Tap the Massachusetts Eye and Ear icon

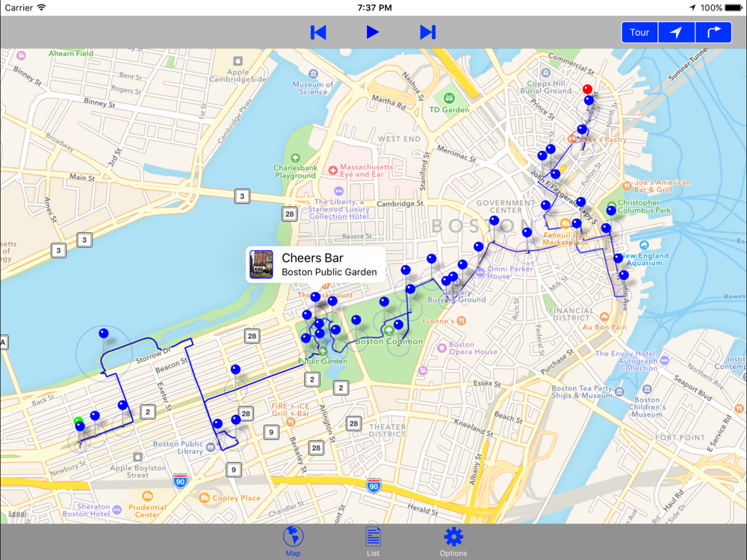333,170
